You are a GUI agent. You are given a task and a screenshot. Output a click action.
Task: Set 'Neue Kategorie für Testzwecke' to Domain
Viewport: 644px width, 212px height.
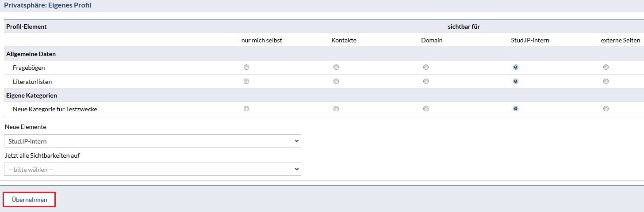coord(426,109)
